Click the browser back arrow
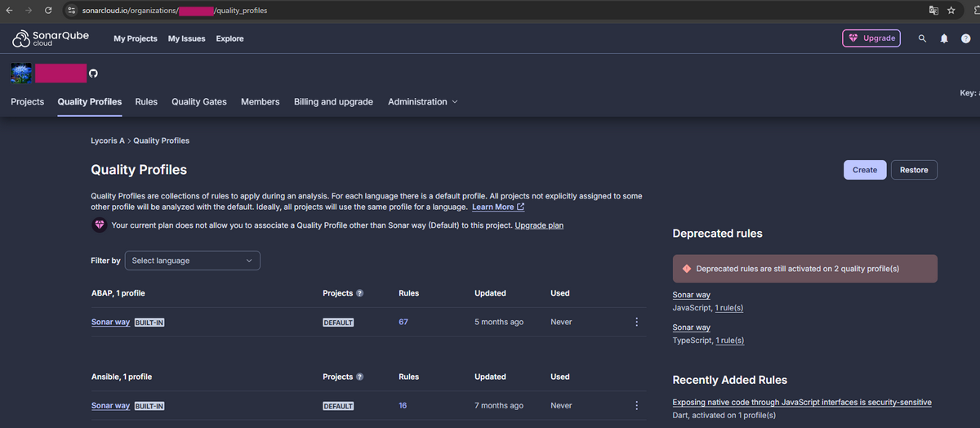 tap(9, 11)
